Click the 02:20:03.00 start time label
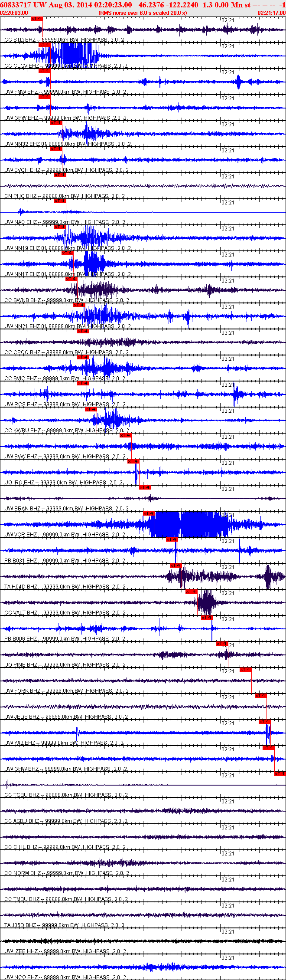This screenshot has width=286, height=980. 14,13
